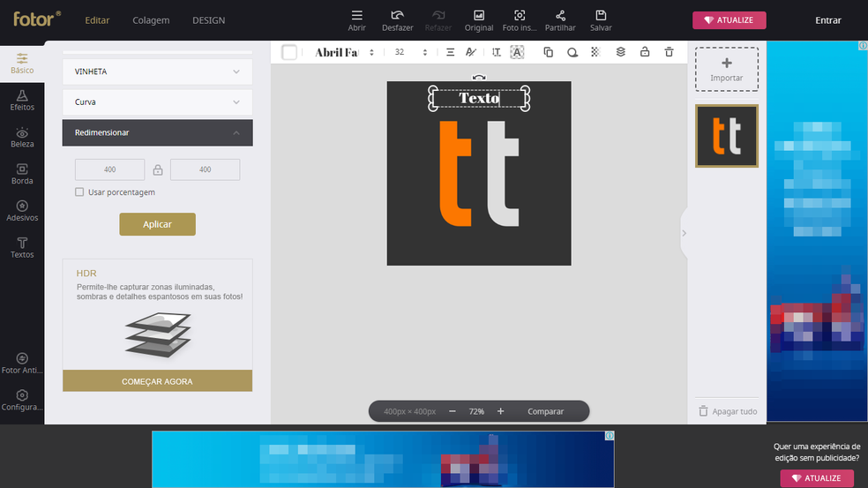The height and width of the screenshot is (488, 868).
Task: Undo with the Desfazer icon
Action: click(x=398, y=20)
